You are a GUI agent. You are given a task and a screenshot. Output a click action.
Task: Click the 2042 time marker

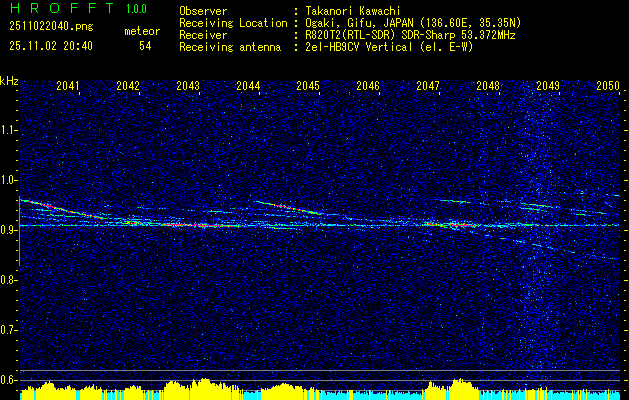128,85
